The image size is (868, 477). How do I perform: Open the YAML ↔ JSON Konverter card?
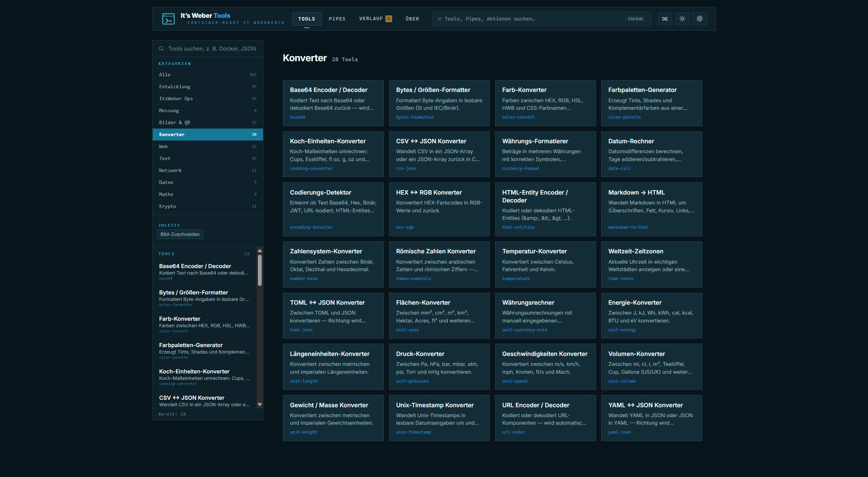coord(651,418)
